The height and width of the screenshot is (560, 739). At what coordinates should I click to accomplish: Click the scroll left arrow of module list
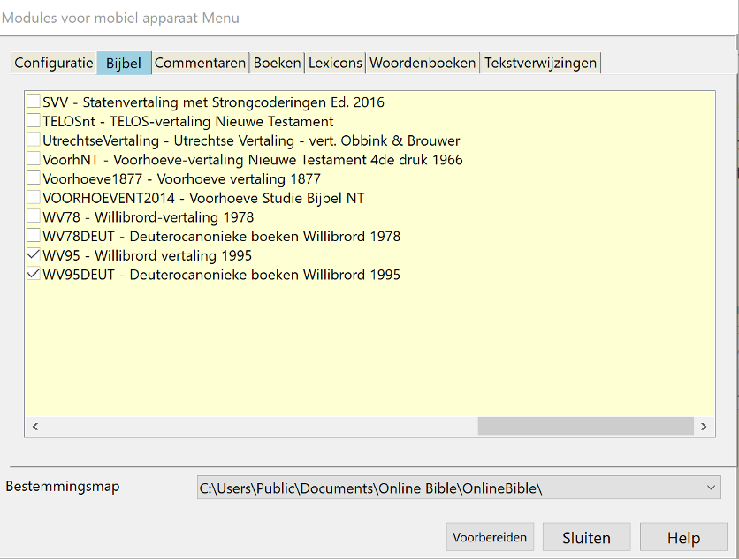coord(35,427)
